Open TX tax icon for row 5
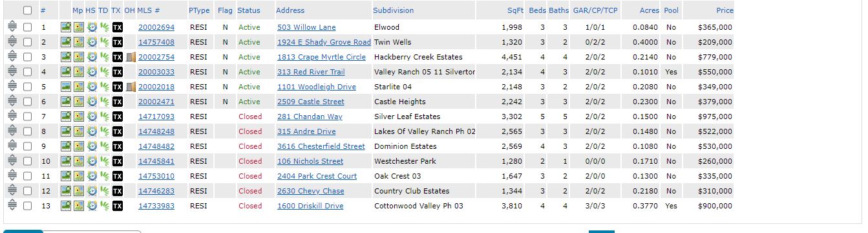The image size is (868, 233). pyautogui.click(x=117, y=87)
